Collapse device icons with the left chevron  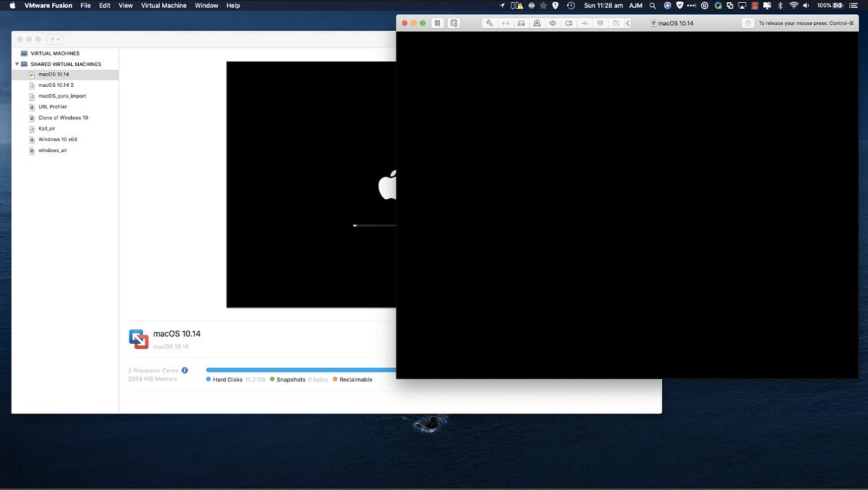[x=628, y=23]
